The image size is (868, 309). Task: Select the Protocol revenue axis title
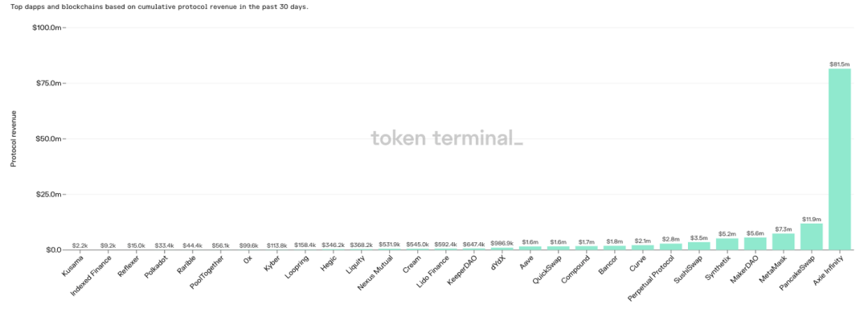click(13, 138)
